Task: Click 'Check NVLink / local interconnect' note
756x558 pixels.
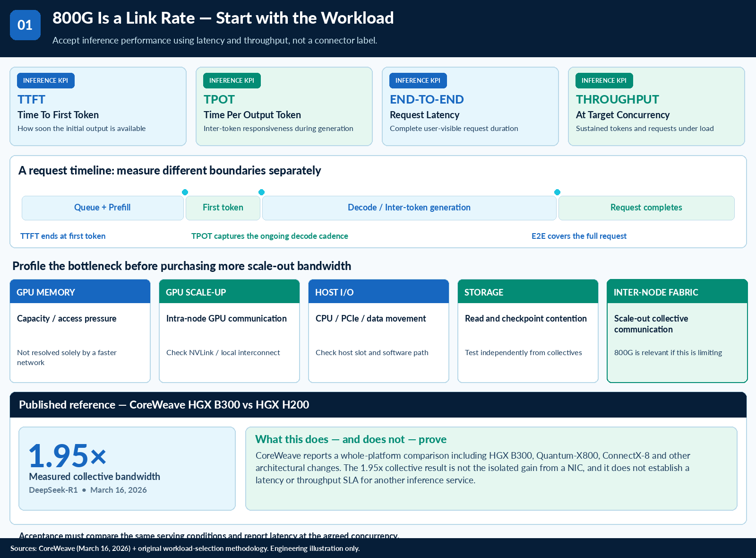Action: (x=223, y=353)
